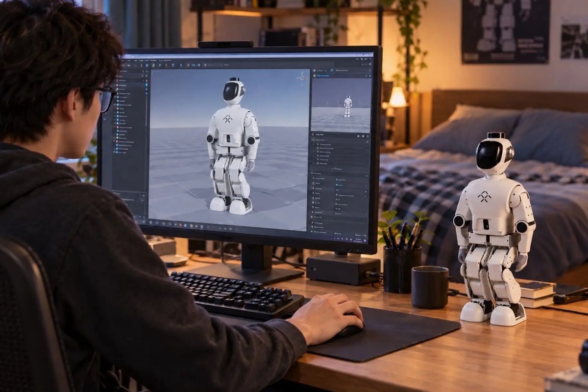The image size is (588, 392).
Task: Click the orientation gizmo in the viewport corner
Action: tap(301, 78)
